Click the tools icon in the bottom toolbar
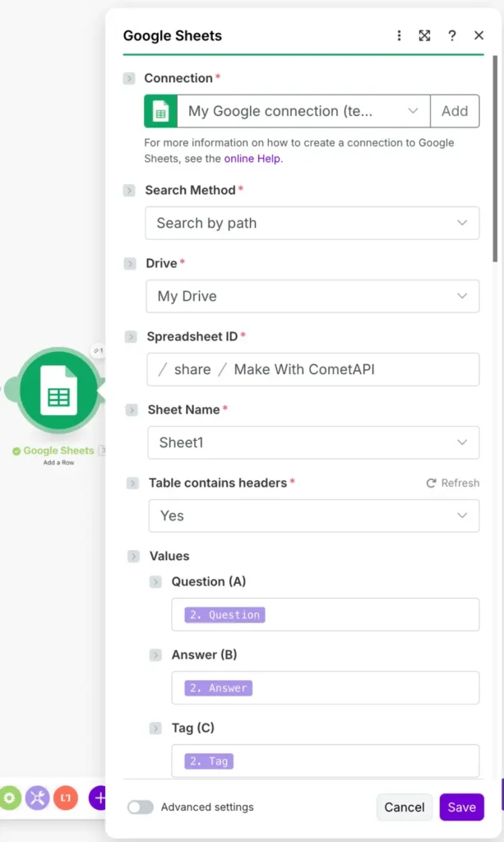Image resolution: width=504 pixels, height=842 pixels. point(37,798)
